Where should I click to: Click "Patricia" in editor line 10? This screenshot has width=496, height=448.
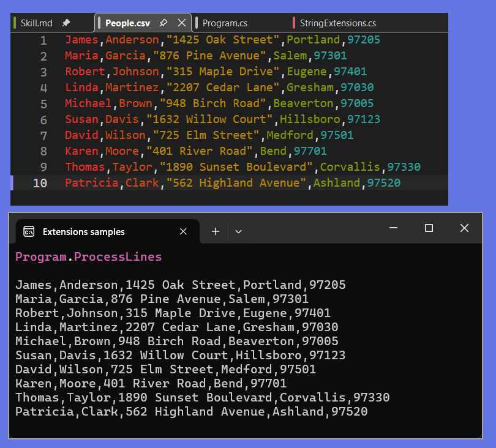[92, 183]
